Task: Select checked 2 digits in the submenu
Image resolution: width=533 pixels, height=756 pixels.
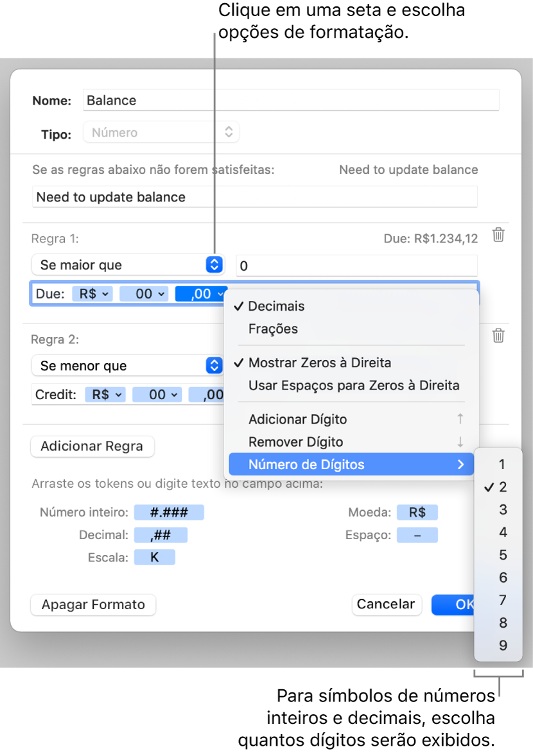Action: pos(499,487)
